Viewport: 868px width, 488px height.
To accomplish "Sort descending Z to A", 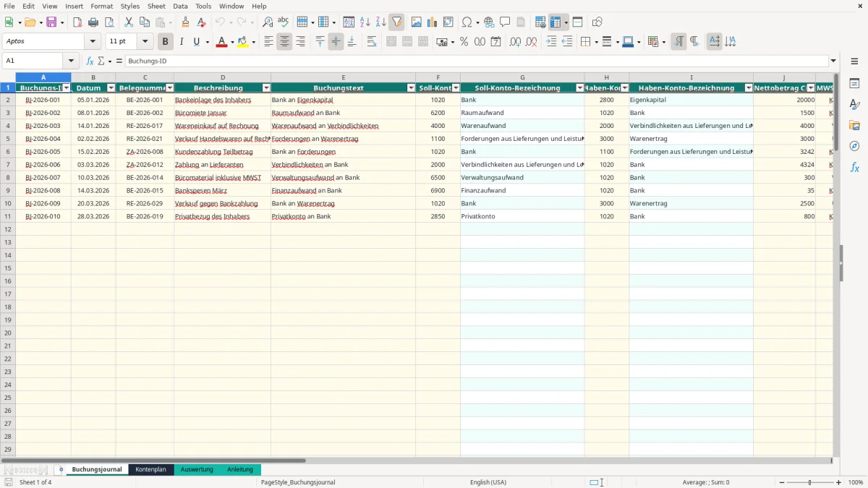I will 381,22.
